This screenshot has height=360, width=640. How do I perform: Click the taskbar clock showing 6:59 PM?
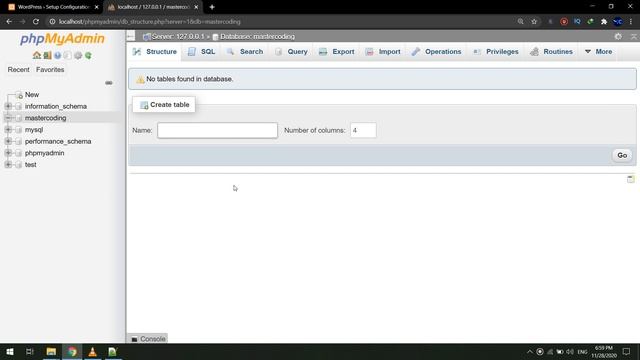click(x=604, y=351)
